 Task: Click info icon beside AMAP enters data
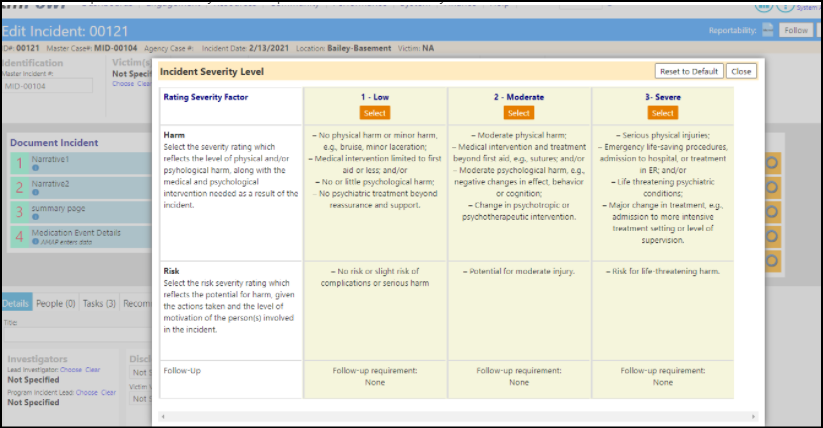coord(35,242)
